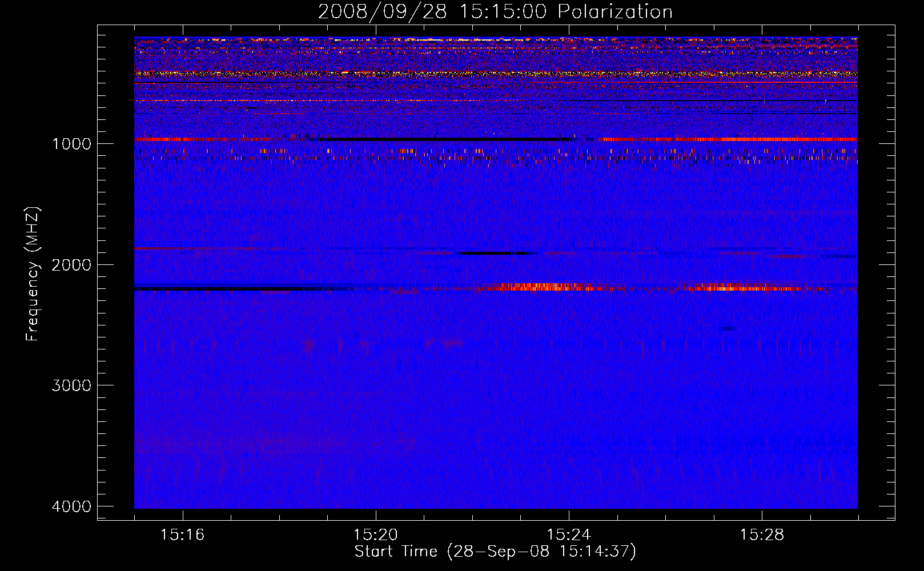Click the 15:16 time tick label
Screen dimensions: 924x571
click(182, 535)
